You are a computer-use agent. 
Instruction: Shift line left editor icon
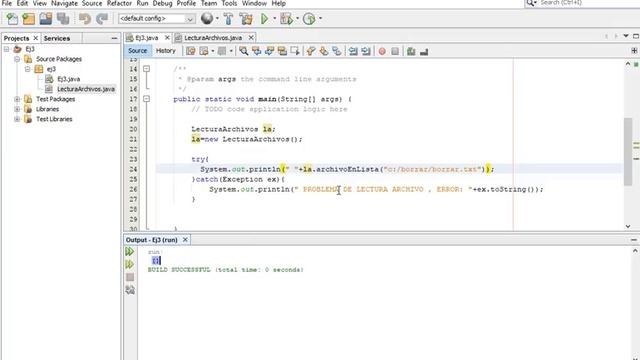(x=353, y=51)
